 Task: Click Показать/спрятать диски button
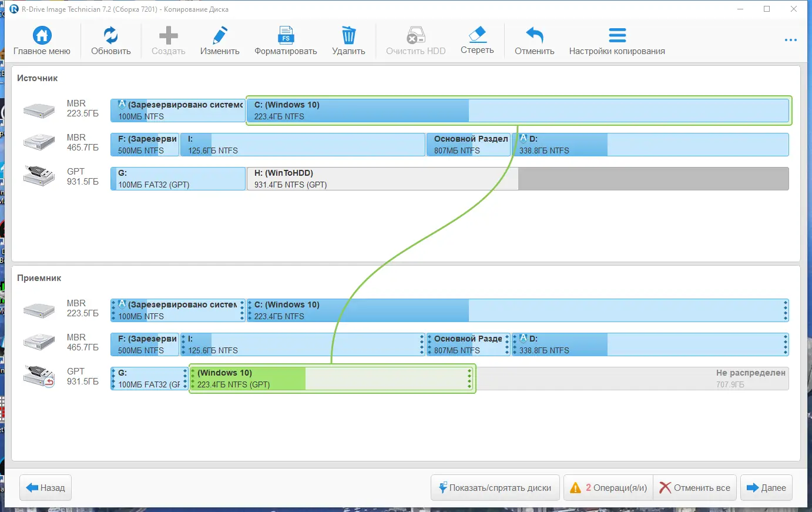[x=495, y=488]
